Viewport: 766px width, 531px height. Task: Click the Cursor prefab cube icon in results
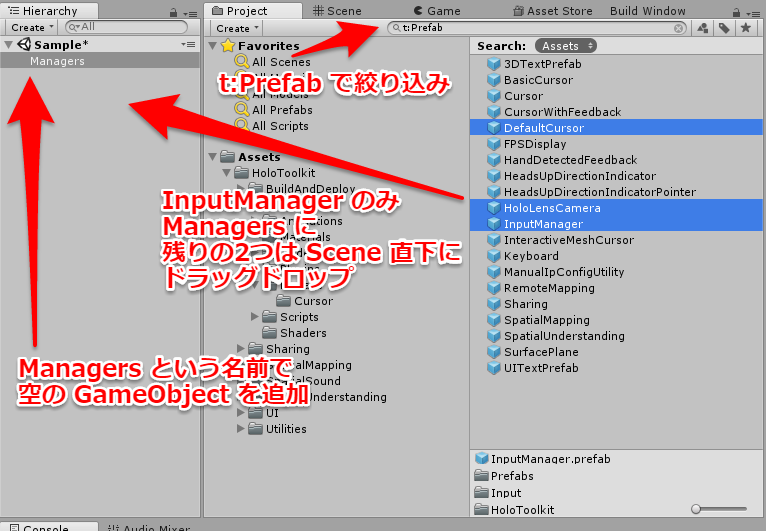coord(494,96)
